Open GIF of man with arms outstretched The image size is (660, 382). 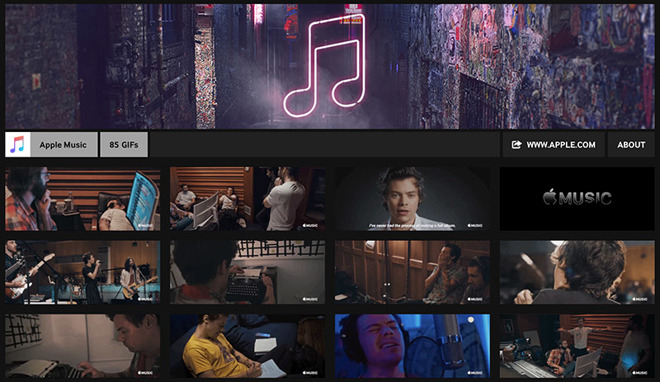coord(577,346)
